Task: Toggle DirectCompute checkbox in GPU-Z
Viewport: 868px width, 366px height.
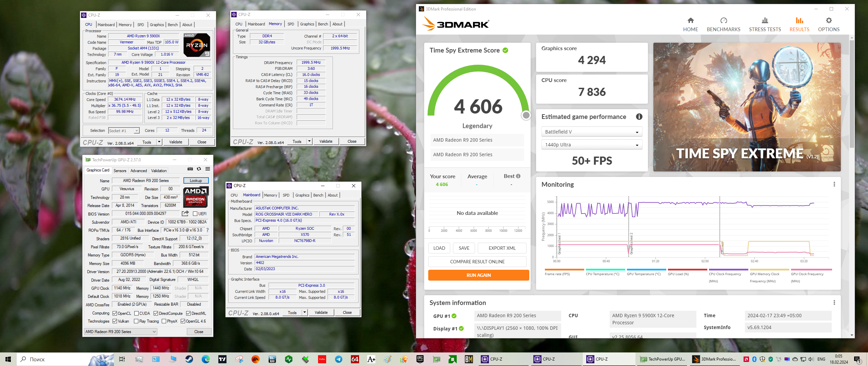Action: (x=156, y=313)
